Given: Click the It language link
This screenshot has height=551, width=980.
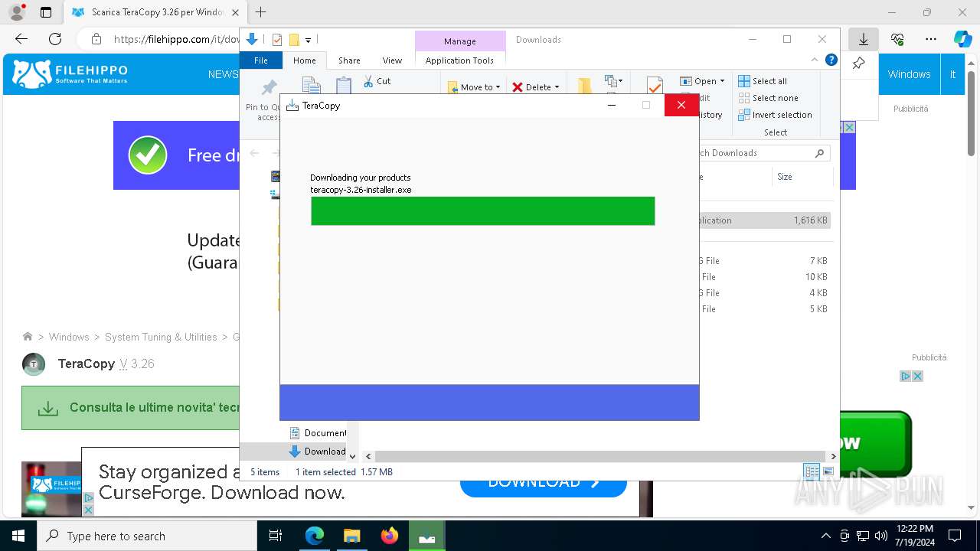Looking at the screenshot, I should [x=952, y=74].
